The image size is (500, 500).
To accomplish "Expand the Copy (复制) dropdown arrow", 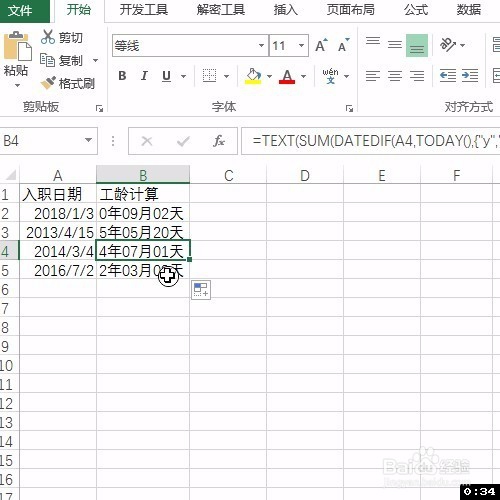I will 96,60.
